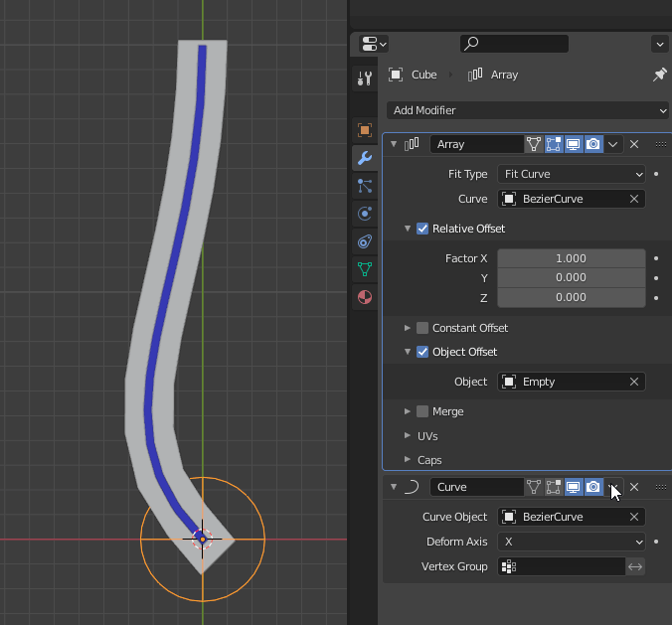Click the Curve modifier drag handle
The height and width of the screenshot is (625, 672).
pyautogui.click(x=661, y=487)
